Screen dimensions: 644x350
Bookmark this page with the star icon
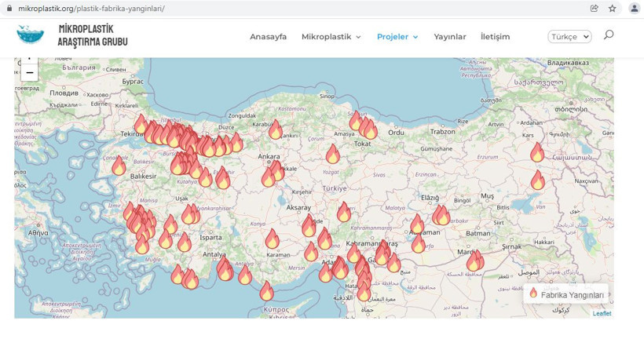612,8
